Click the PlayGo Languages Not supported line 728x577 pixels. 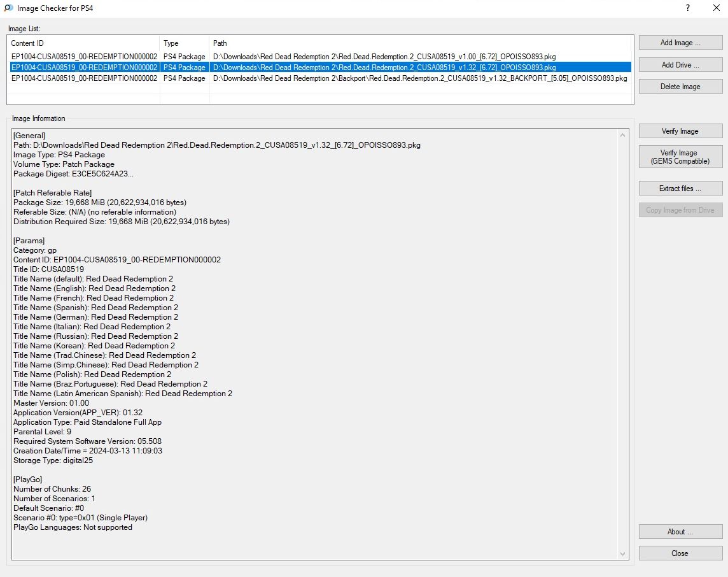coord(73,527)
